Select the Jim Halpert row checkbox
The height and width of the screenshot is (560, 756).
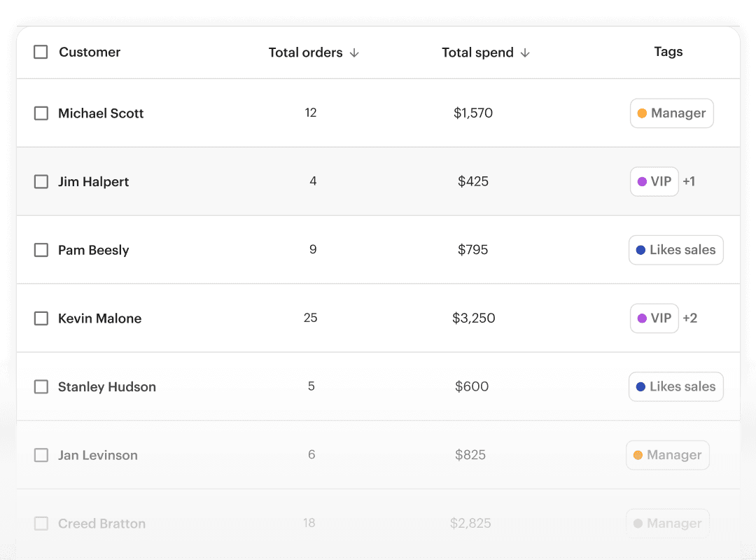point(41,182)
